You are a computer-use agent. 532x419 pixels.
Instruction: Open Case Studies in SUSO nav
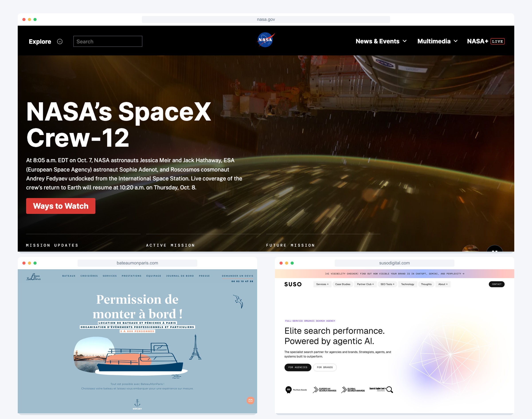coord(343,284)
